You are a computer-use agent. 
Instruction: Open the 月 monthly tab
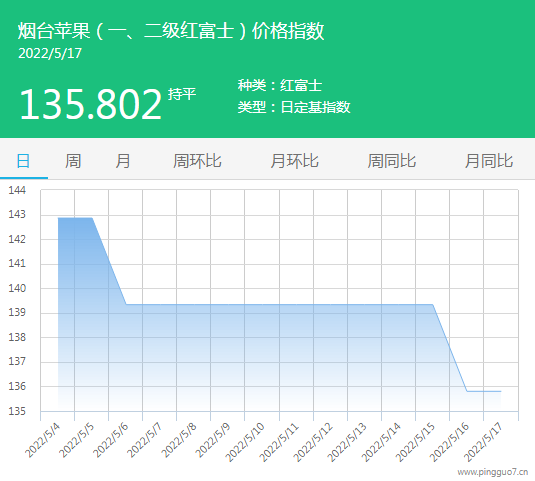click(x=123, y=161)
